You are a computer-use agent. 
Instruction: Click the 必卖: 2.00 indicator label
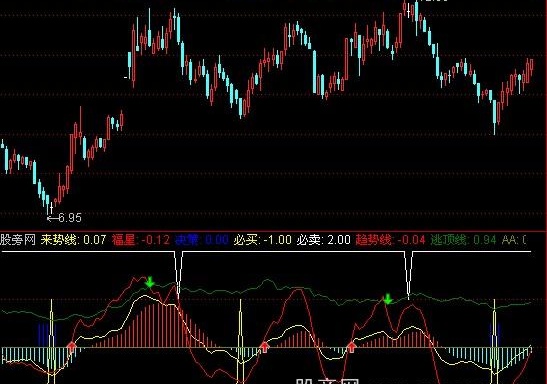[x=323, y=240]
